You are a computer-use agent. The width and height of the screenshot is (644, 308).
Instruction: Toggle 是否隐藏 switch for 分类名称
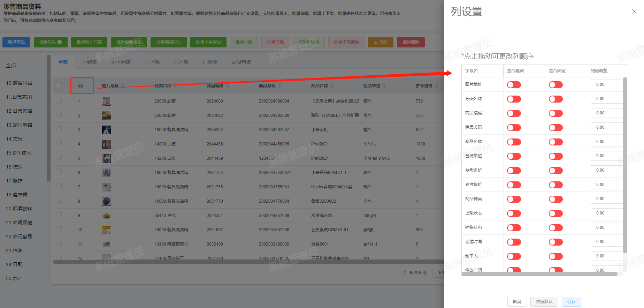[x=514, y=99]
